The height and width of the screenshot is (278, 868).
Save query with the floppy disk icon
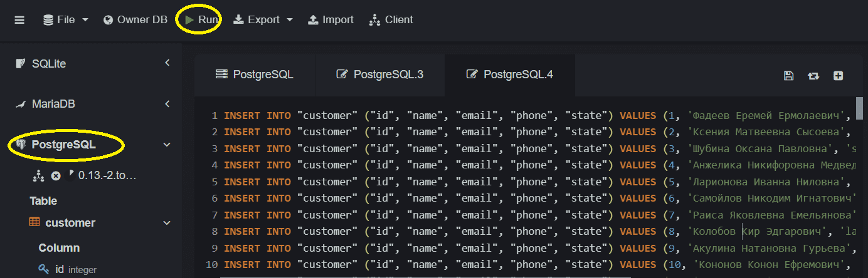coord(789,76)
